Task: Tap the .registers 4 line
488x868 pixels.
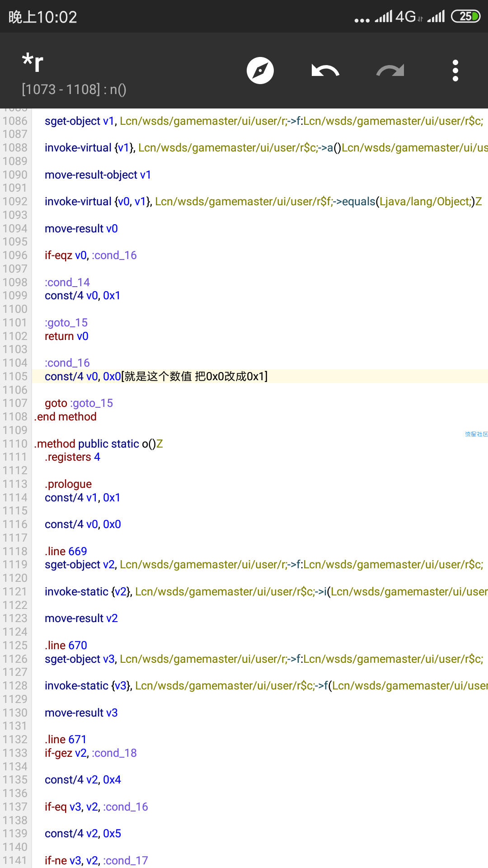Action: pos(72,457)
